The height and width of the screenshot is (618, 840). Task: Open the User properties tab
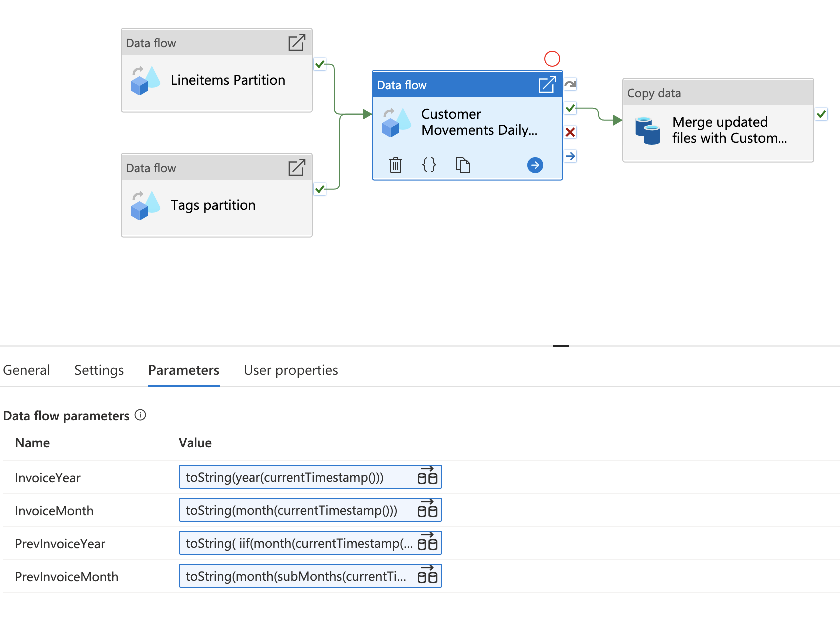click(x=290, y=370)
